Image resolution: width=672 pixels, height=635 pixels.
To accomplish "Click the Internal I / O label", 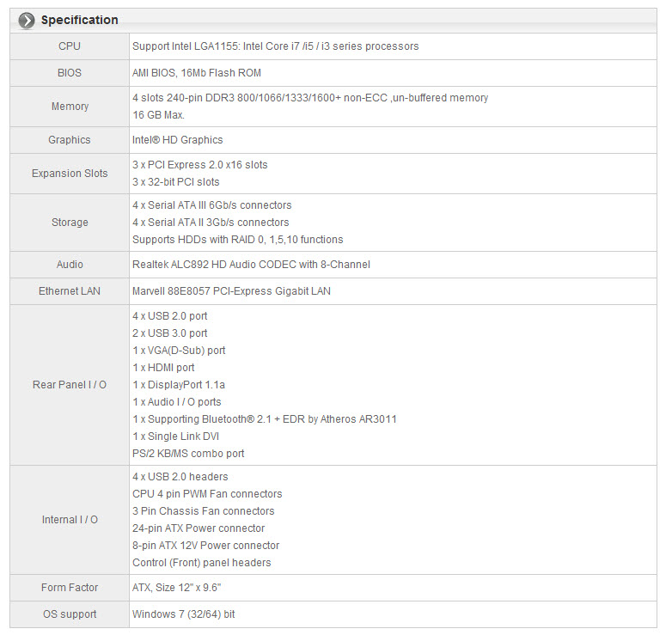I will point(70,520).
